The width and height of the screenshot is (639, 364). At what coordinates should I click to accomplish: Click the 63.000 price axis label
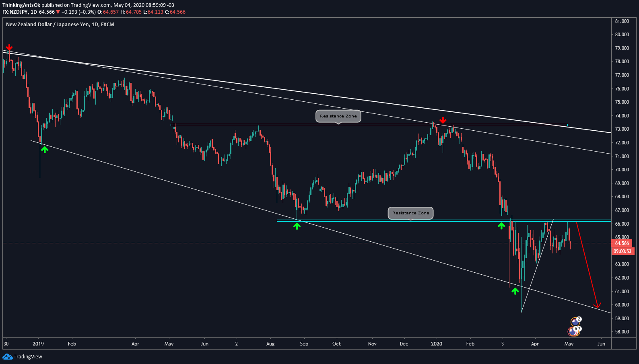point(622,264)
